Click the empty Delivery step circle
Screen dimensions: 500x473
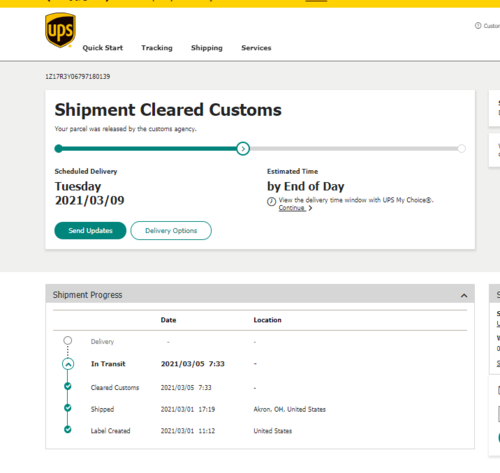pyautogui.click(x=68, y=340)
